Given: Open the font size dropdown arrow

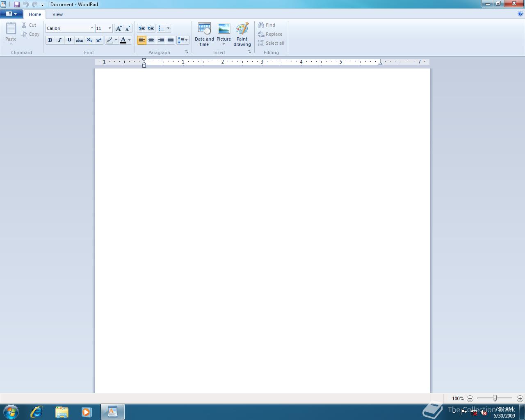Looking at the screenshot, I should 110,28.
